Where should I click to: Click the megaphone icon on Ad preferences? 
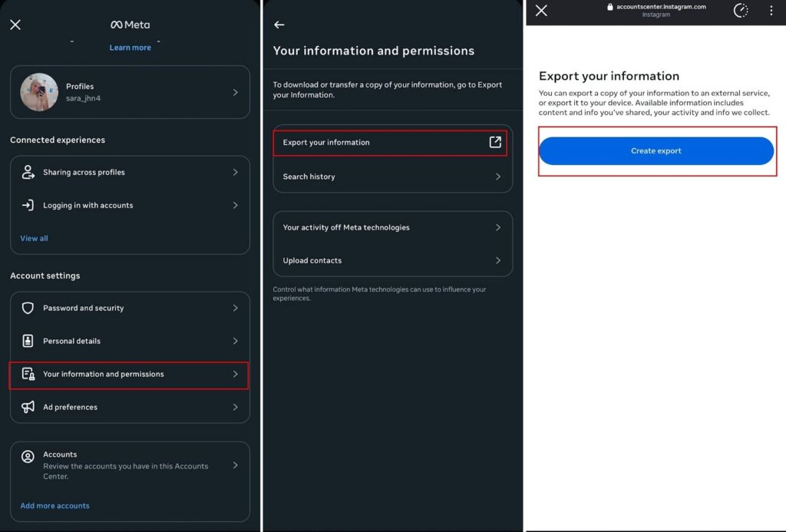point(27,407)
